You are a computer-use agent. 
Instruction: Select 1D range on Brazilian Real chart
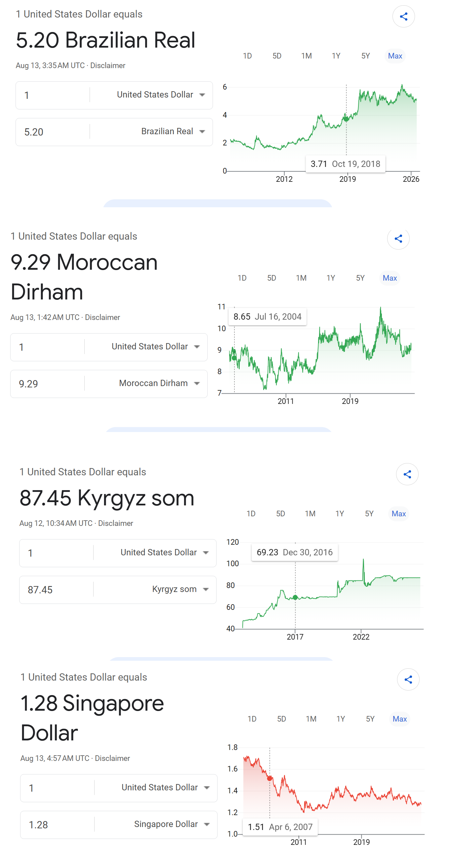247,56
